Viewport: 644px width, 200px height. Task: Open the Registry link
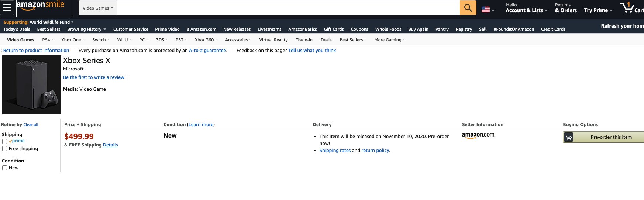(464, 29)
